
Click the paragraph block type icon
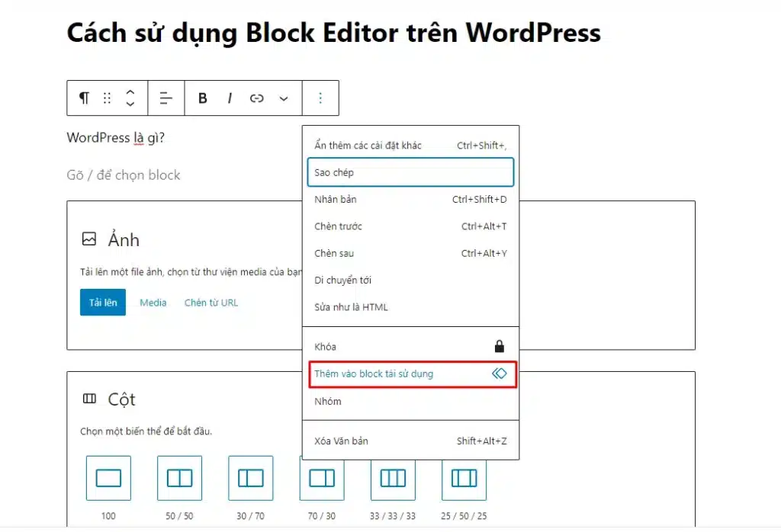tap(84, 98)
